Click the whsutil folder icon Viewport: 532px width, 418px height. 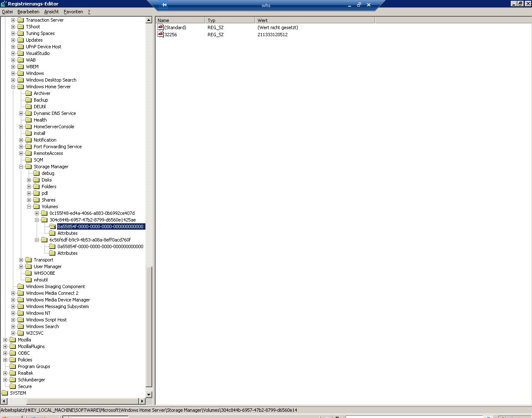pos(28,280)
